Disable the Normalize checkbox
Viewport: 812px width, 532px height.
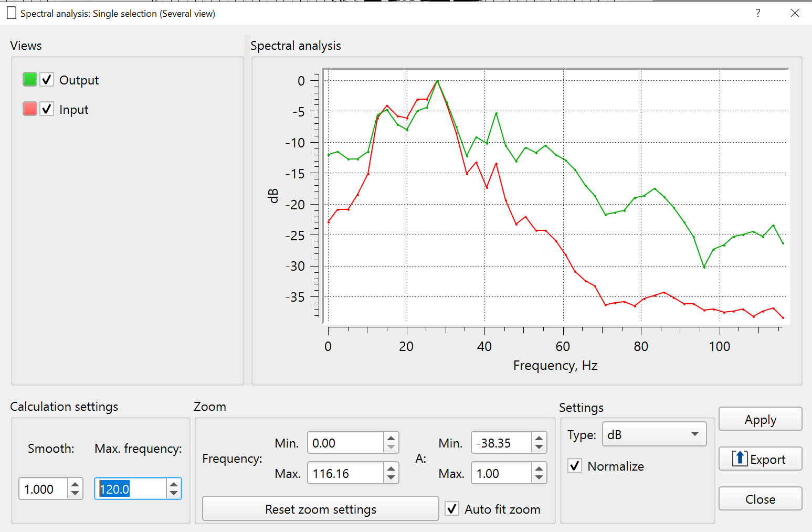575,466
